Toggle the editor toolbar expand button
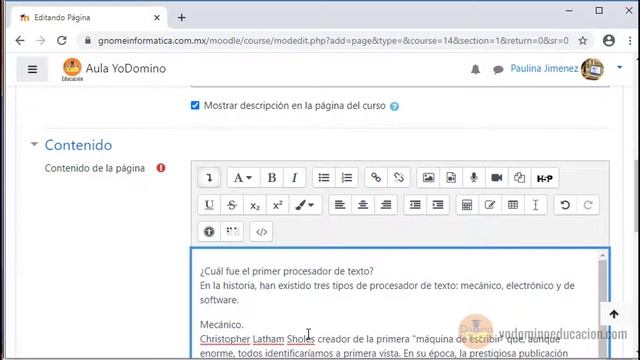640x360 pixels. click(209, 178)
